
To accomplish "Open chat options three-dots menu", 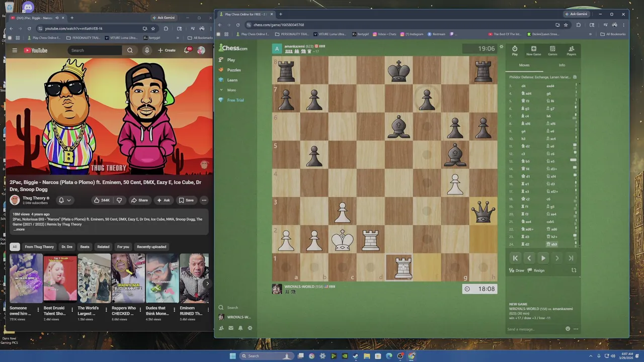I will pos(576,329).
